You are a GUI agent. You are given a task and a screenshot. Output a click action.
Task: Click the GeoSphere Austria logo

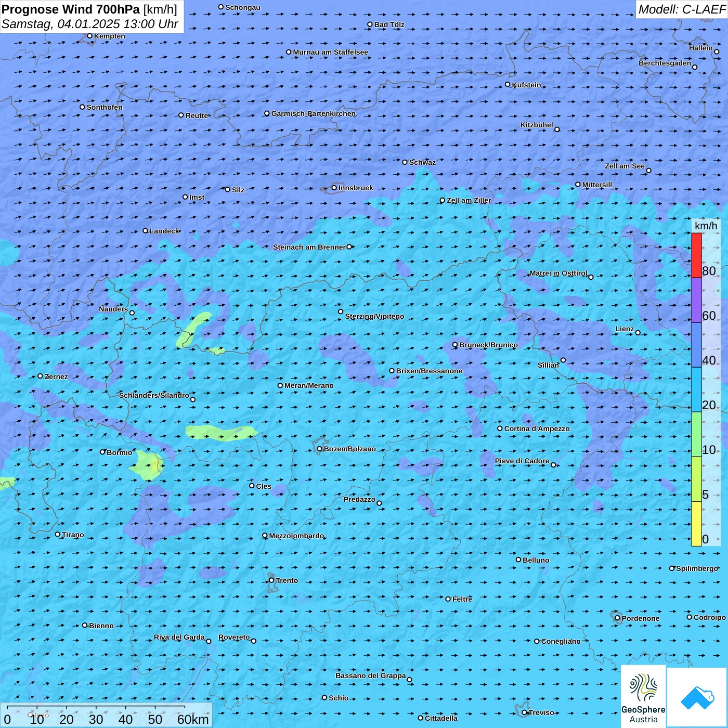tap(643, 696)
